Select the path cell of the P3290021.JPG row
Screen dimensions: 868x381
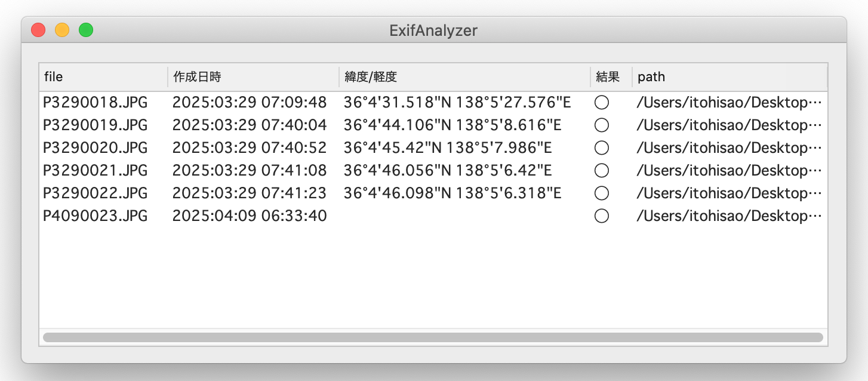(x=730, y=171)
